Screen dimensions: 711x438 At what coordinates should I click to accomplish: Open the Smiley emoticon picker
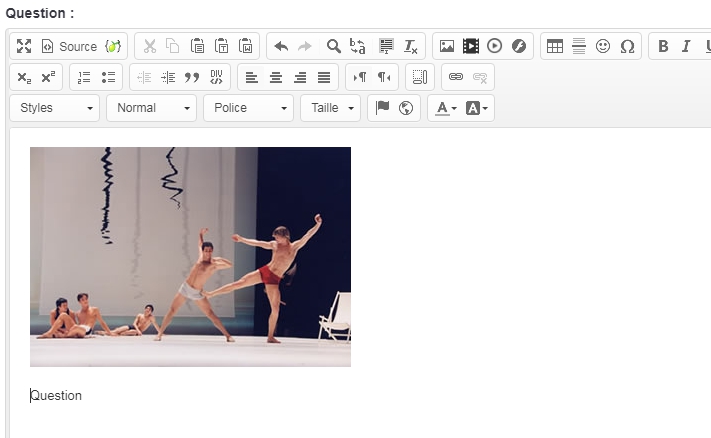point(603,47)
